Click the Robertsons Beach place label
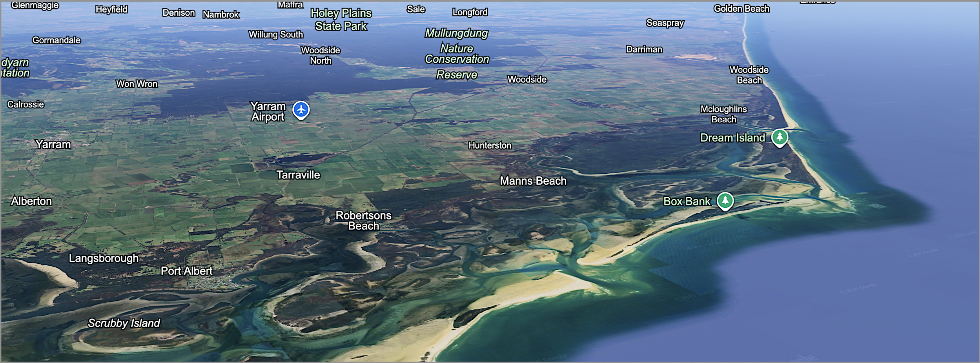This screenshot has width=980, height=363. coord(363,221)
